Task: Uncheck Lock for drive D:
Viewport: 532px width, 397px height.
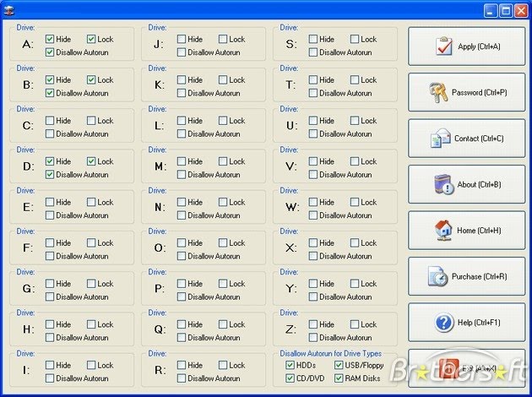Action: click(x=91, y=161)
